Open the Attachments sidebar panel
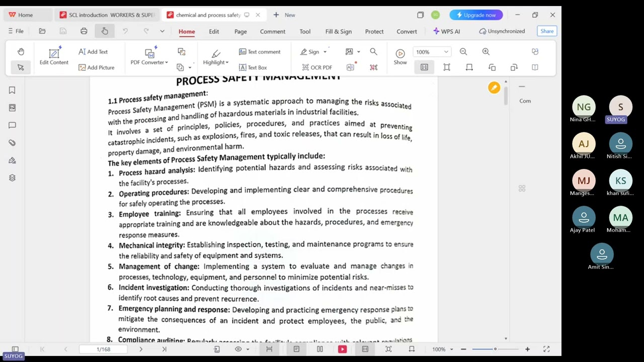Image resolution: width=644 pixels, height=362 pixels. pos(12,143)
